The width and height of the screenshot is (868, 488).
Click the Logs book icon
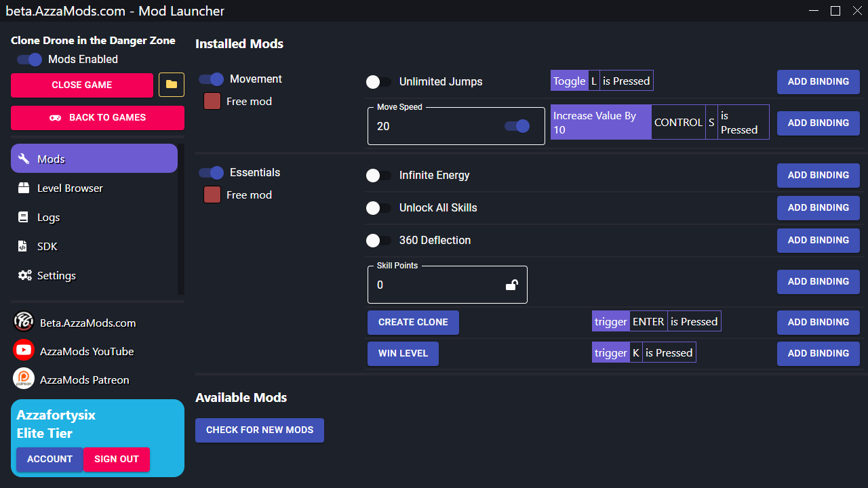pyautogui.click(x=24, y=217)
